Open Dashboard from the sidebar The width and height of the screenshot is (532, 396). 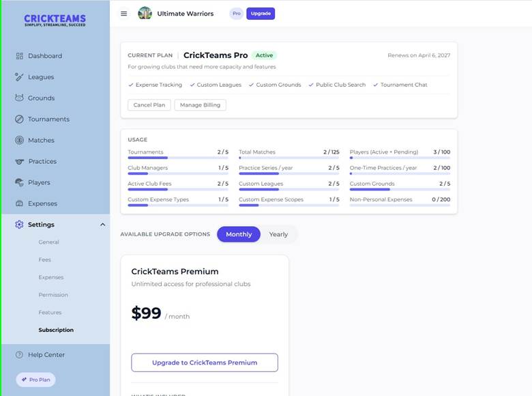tap(45, 56)
